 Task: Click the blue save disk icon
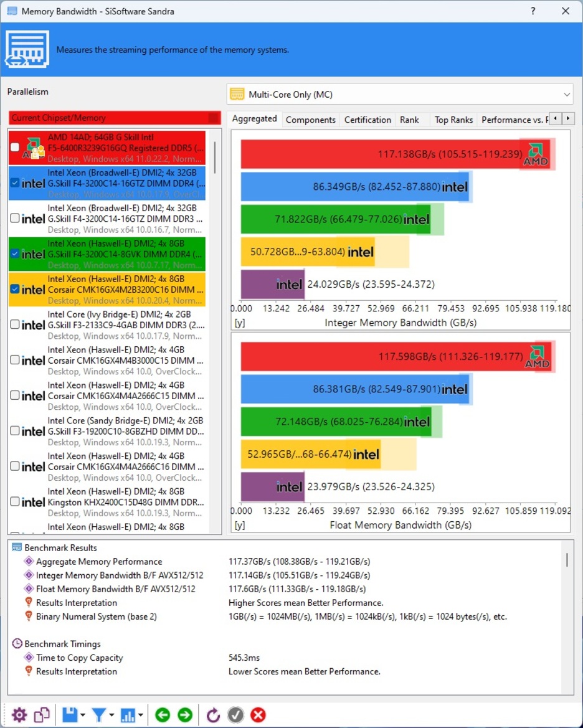coord(70,714)
